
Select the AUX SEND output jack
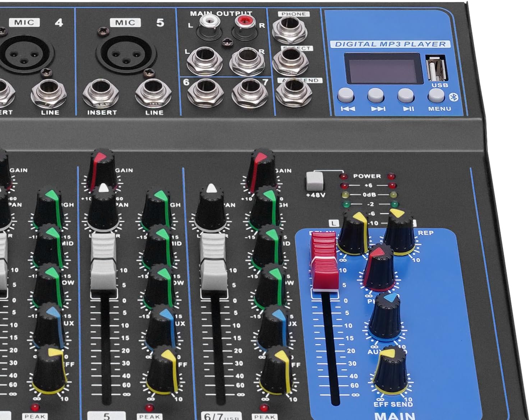coord(293,93)
